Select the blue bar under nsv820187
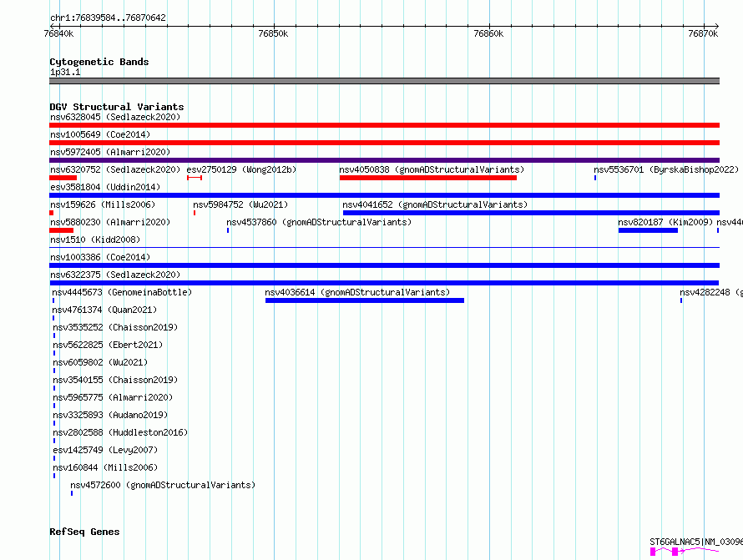 pos(648,230)
